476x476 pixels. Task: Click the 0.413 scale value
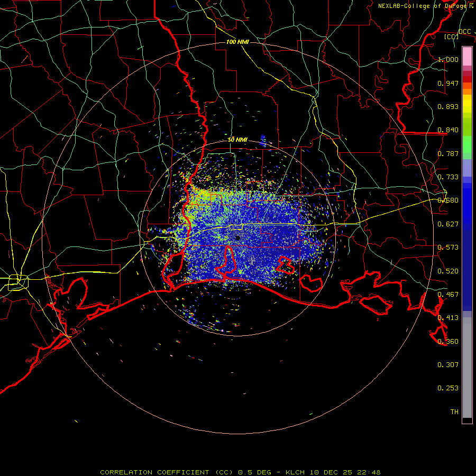click(x=448, y=318)
